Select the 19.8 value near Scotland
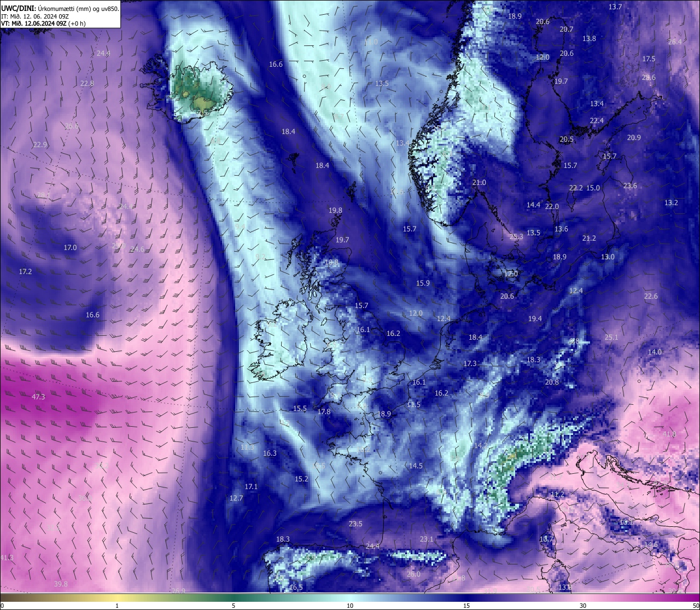Viewport: 700px width, 610px height. tap(335, 211)
